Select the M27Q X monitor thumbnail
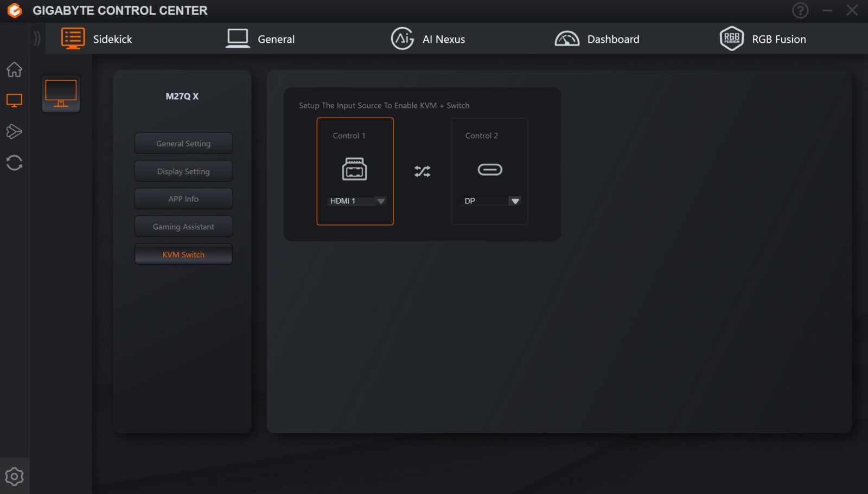Viewport: 868px width, 494px height. click(x=61, y=93)
